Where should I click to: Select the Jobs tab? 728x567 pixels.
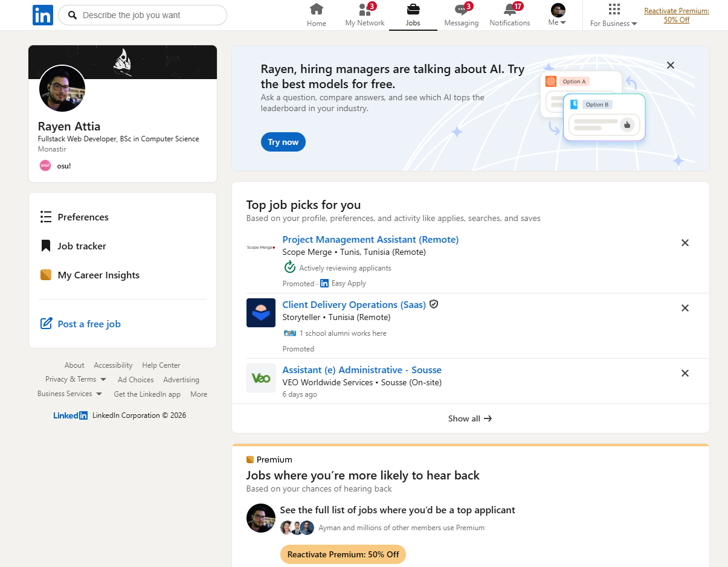pyautogui.click(x=413, y=15)
